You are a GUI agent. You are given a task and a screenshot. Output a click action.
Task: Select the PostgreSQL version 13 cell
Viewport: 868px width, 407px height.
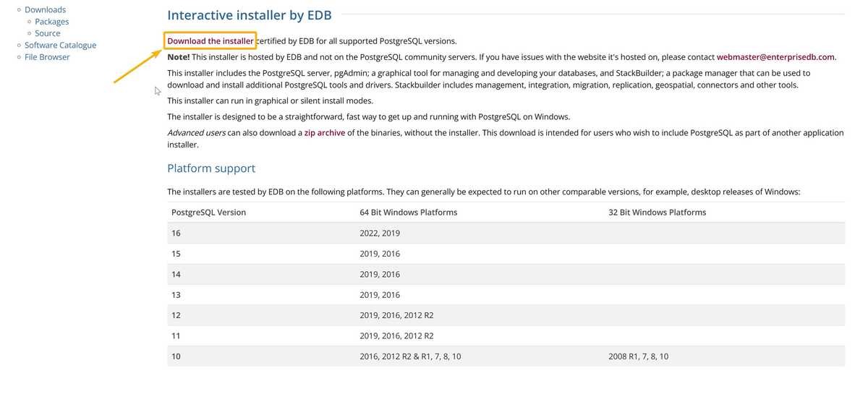(x=176, y=295)
